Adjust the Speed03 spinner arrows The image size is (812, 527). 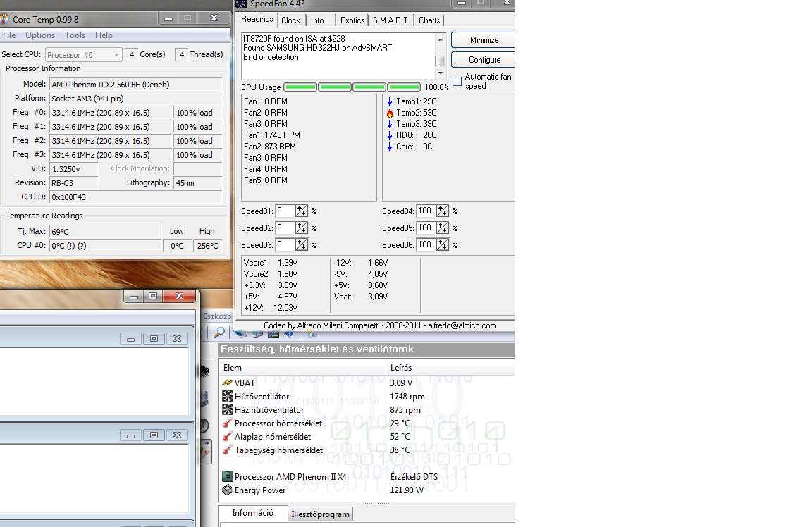point(302,244)
